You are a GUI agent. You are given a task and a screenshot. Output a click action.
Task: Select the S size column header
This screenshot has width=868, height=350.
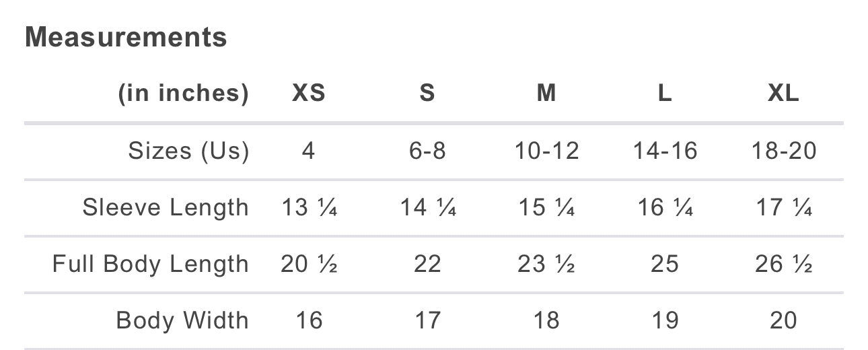point(427,94)
